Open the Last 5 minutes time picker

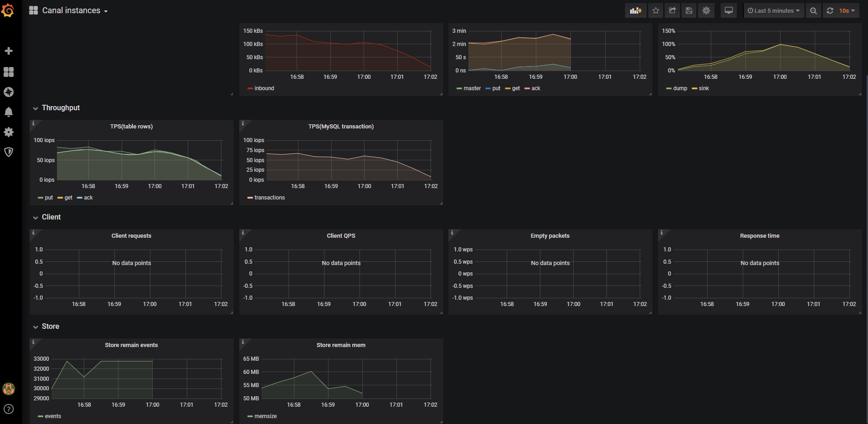pyautogui.click(x=774, y=10)
